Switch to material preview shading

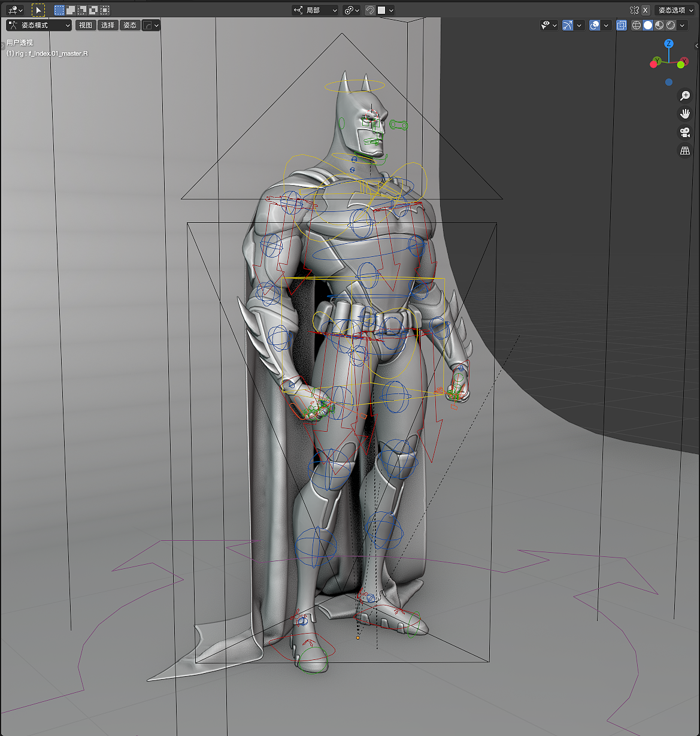coord(659,25)
